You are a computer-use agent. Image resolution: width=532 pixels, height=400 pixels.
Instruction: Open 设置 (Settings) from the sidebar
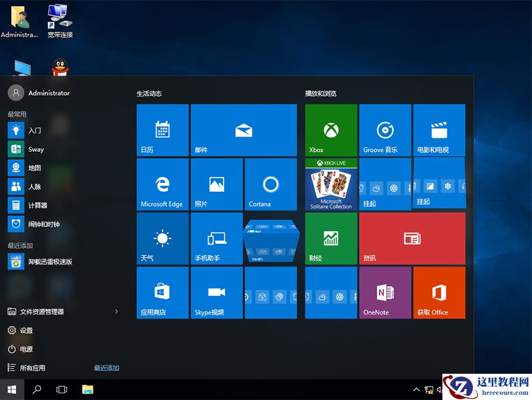(x=28, y=330)
